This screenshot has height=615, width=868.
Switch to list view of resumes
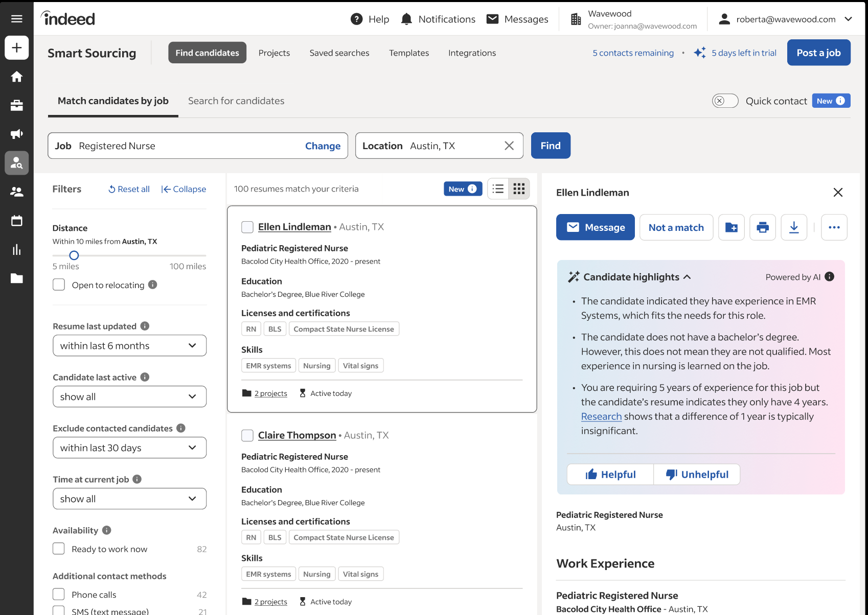pos(498,189)
